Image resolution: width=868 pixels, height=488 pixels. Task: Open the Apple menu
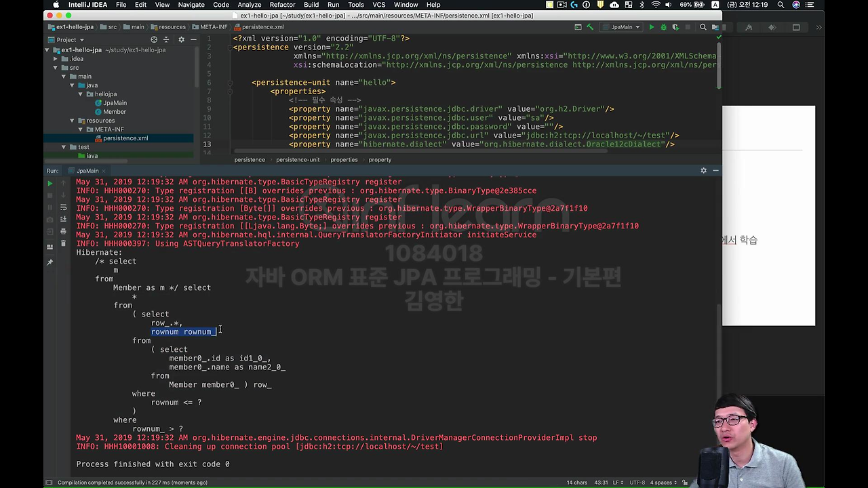point(56,5)
